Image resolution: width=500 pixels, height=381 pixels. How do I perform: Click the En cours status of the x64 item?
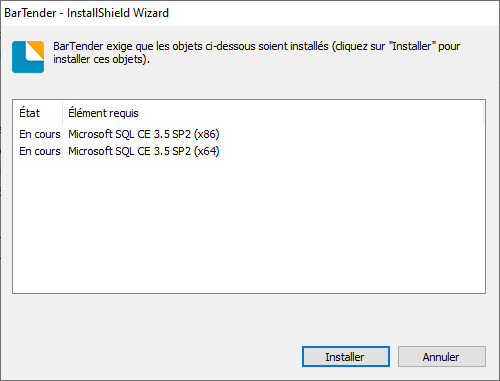click(40, 151)
